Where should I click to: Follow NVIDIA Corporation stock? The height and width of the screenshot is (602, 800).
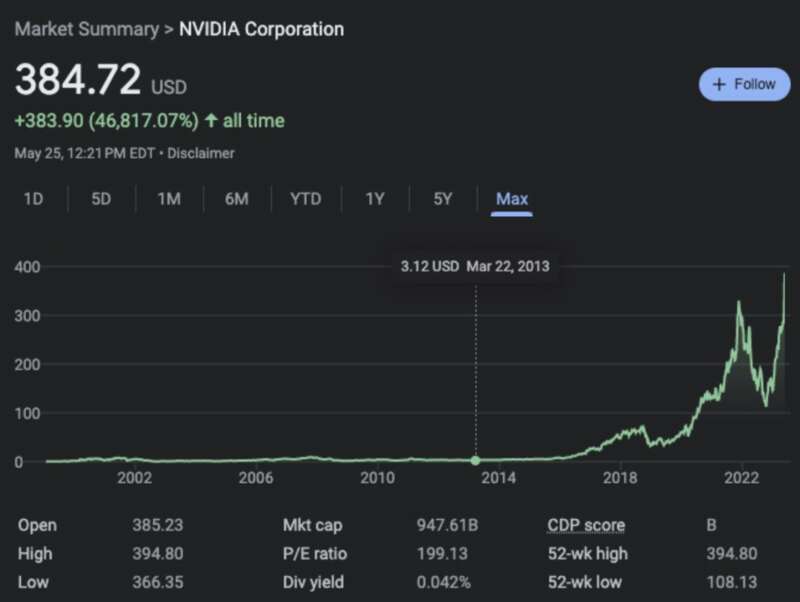(x=744, y=84)
